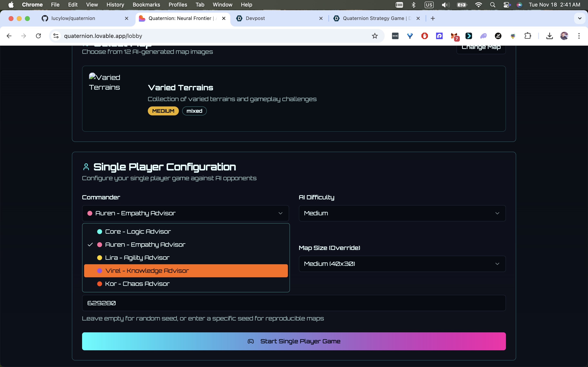Select Kor - Chaos Advisor option

137,284
